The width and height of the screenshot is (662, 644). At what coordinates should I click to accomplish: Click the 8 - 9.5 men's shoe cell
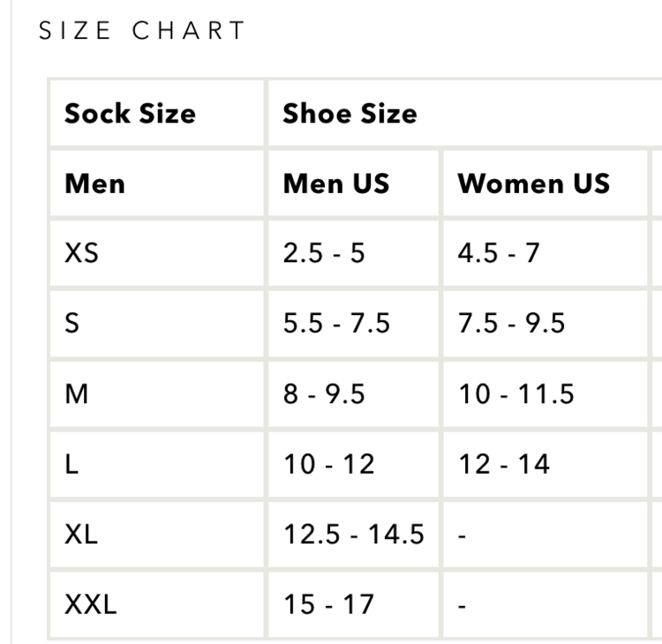point(323,393)
